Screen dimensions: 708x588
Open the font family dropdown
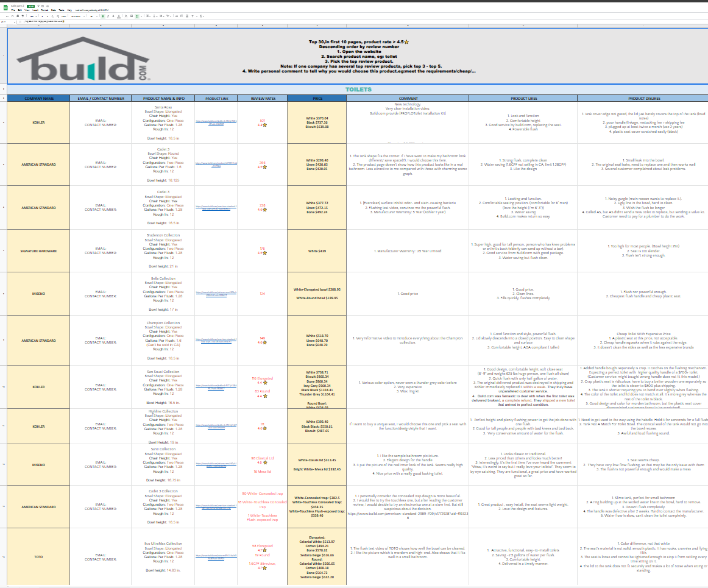(x=77, y=16)
